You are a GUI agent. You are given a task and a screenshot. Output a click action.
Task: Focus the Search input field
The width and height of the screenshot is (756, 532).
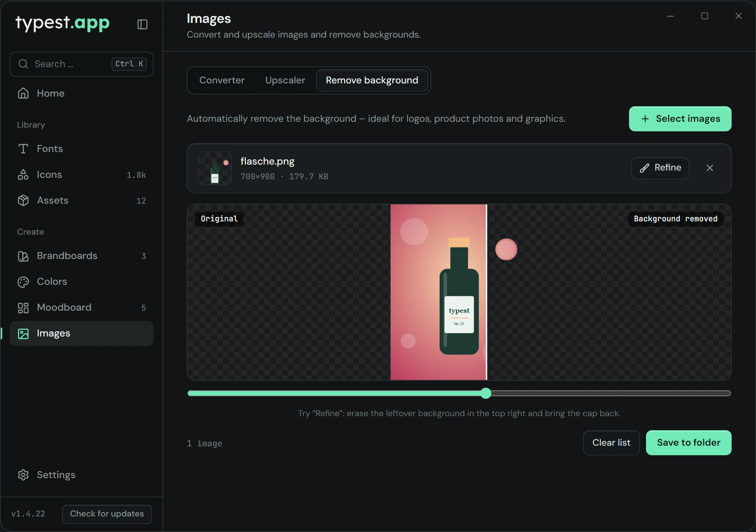[x=82, y=64]
